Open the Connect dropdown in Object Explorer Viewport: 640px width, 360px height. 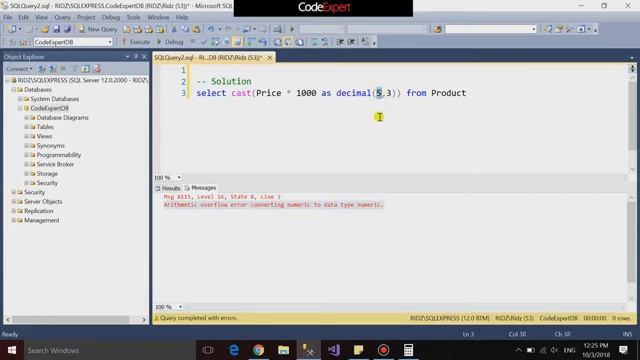pos(19,69)
